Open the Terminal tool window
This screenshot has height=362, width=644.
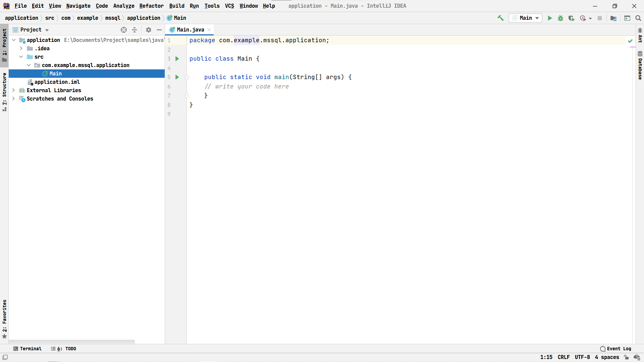[28, 349]
